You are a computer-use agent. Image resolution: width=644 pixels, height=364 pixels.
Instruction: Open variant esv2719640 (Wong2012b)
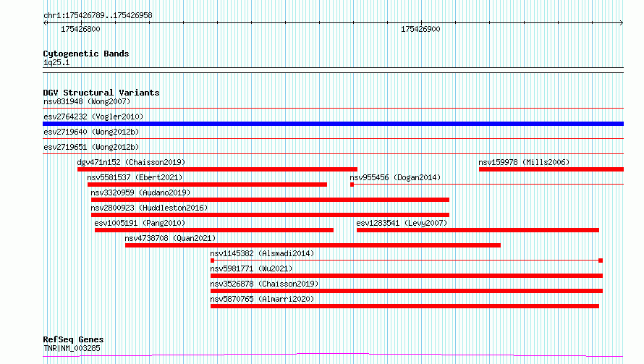pos(91,132)
